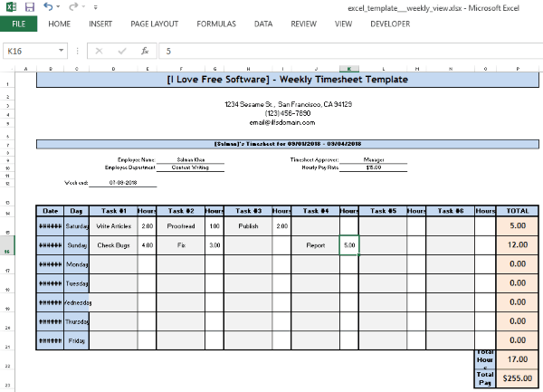The height and width of the screenshot is (392, 543).
Task: Click the Redo arrow icon
Action: [73, 6]
